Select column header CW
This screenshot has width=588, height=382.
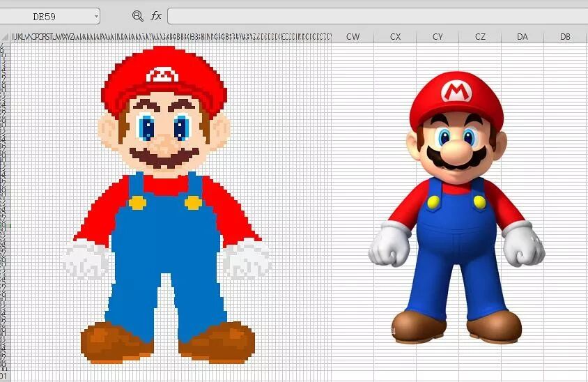[353, 37]
